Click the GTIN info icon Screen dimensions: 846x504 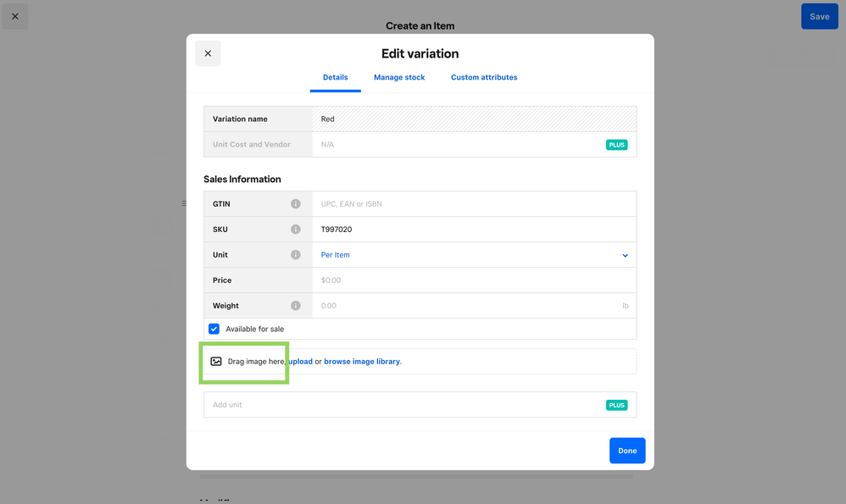pyautogui.click(x=296, y=204)
